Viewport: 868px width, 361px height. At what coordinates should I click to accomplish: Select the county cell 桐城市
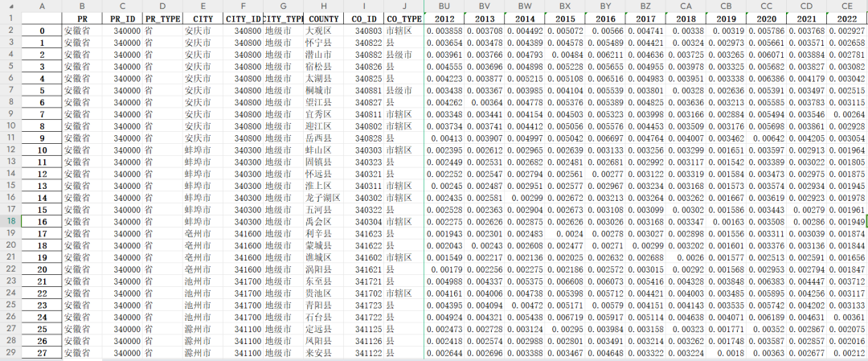(x=324, y=90)
